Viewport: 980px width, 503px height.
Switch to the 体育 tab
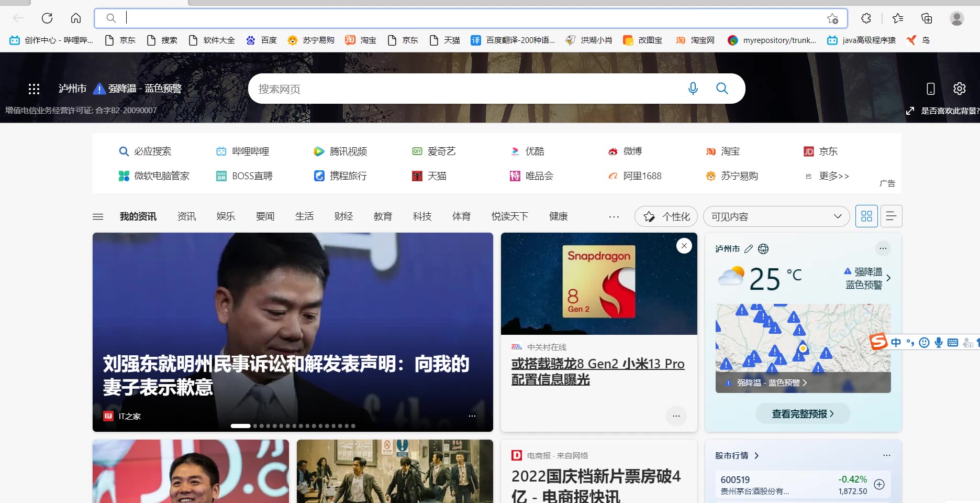pyautogui.click(x=461, y=216)
